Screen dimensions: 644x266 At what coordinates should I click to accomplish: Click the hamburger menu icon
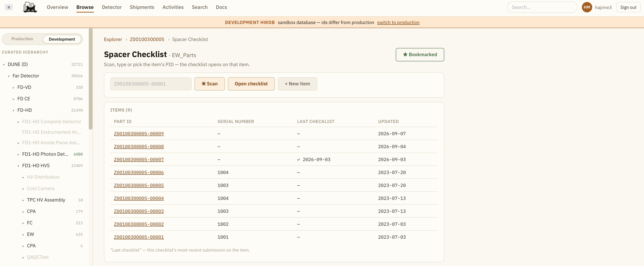[9, 7]
